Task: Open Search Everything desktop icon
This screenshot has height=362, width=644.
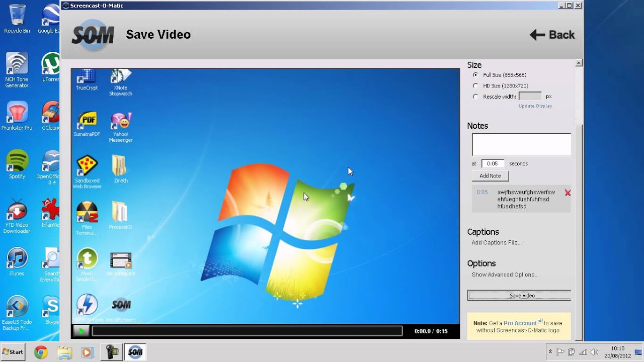Action: tap(51, 264)
